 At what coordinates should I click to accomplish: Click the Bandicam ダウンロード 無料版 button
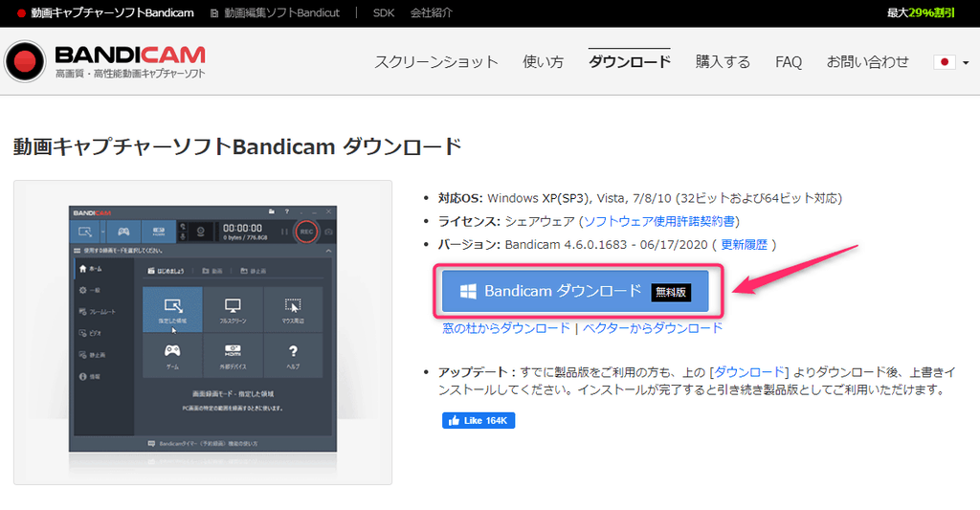pos(575,291)
